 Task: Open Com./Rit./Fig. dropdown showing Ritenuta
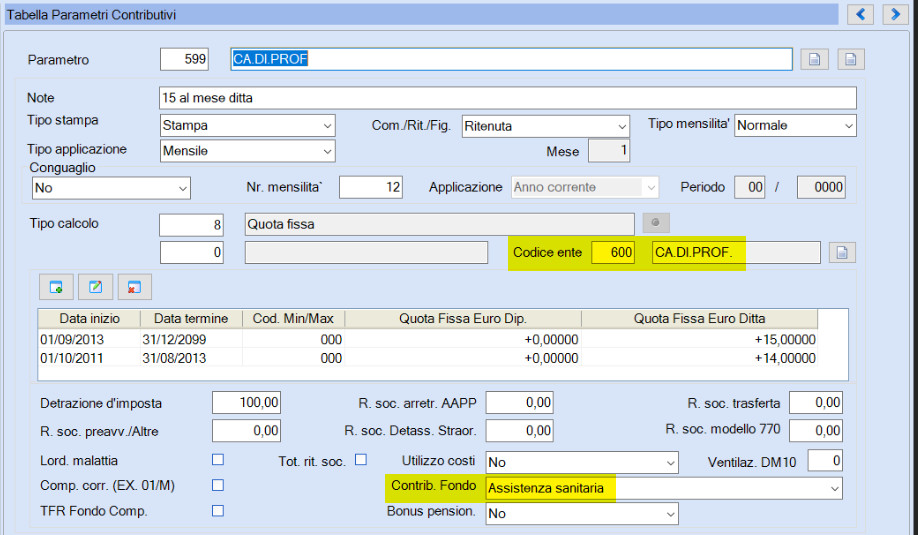pyautogui.click(x=546, y=126)
